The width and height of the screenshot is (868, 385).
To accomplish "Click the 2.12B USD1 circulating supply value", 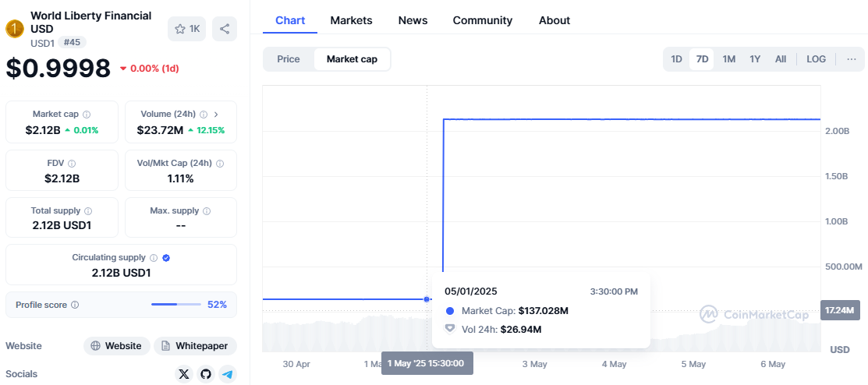I will click(x=121, y=273).
